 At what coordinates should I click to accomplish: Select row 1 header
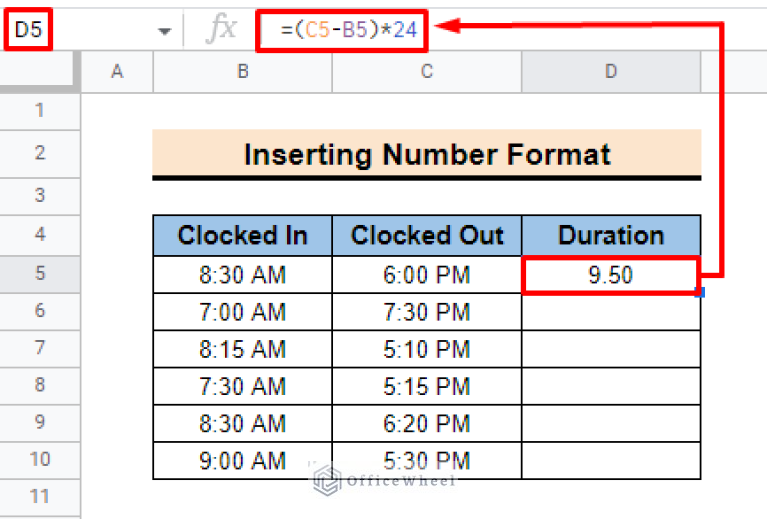(40, 111)
